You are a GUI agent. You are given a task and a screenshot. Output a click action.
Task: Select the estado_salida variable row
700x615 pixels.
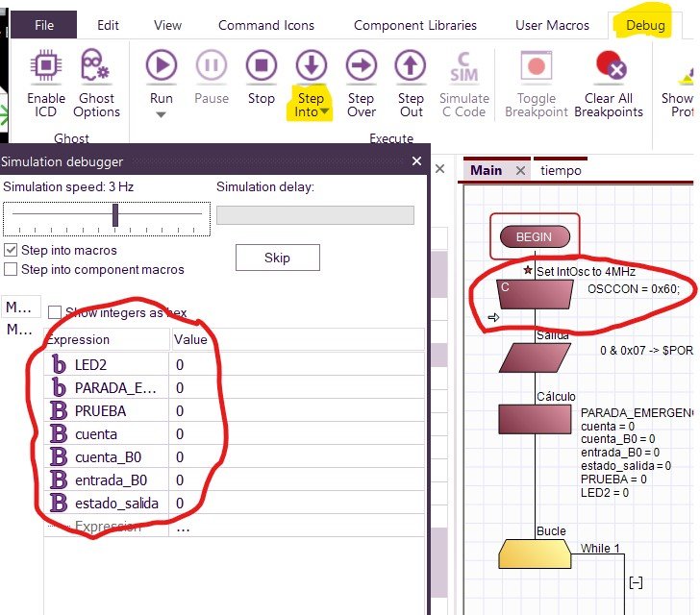(235, 504)
